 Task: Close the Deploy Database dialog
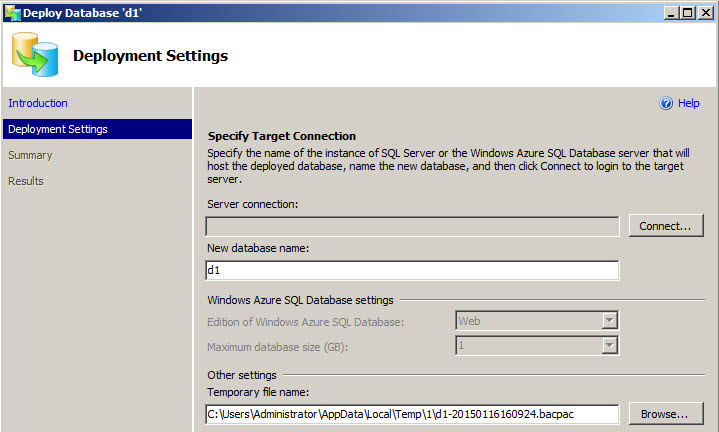coord(704,11)
